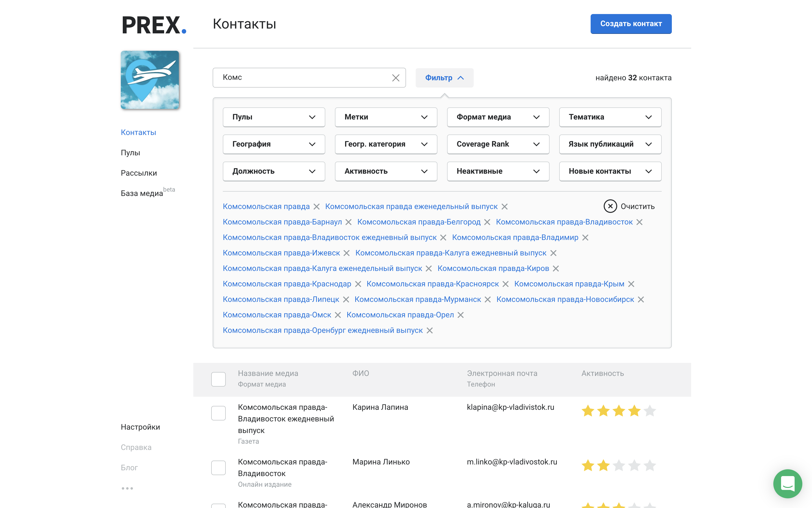Remove the 'Комсомольская правда-Владивосток' tag

pyautogui.click(x=639, y=222)
